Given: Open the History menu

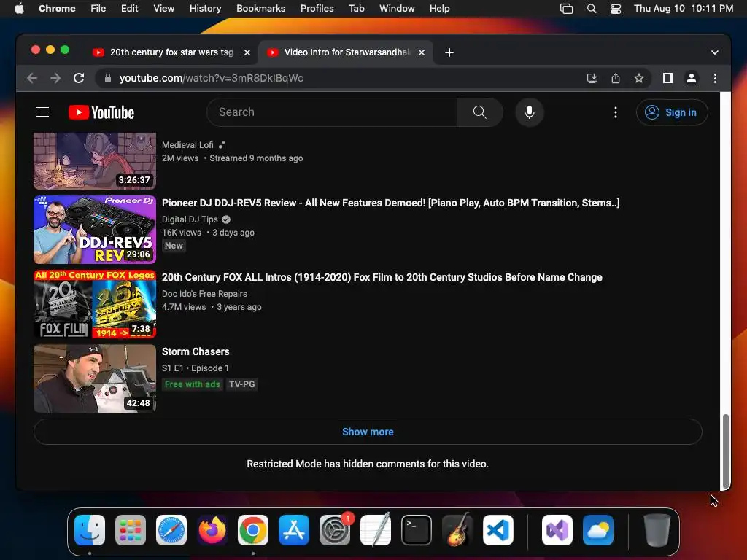Looking at the screenshot, I should pyautogui.click(x=205, y=9).
